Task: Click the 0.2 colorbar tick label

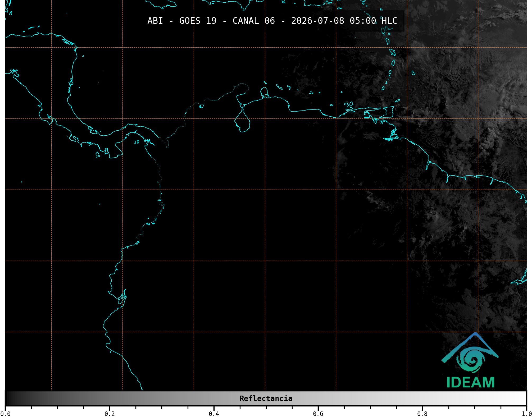Action: click(x=110, y=414)
